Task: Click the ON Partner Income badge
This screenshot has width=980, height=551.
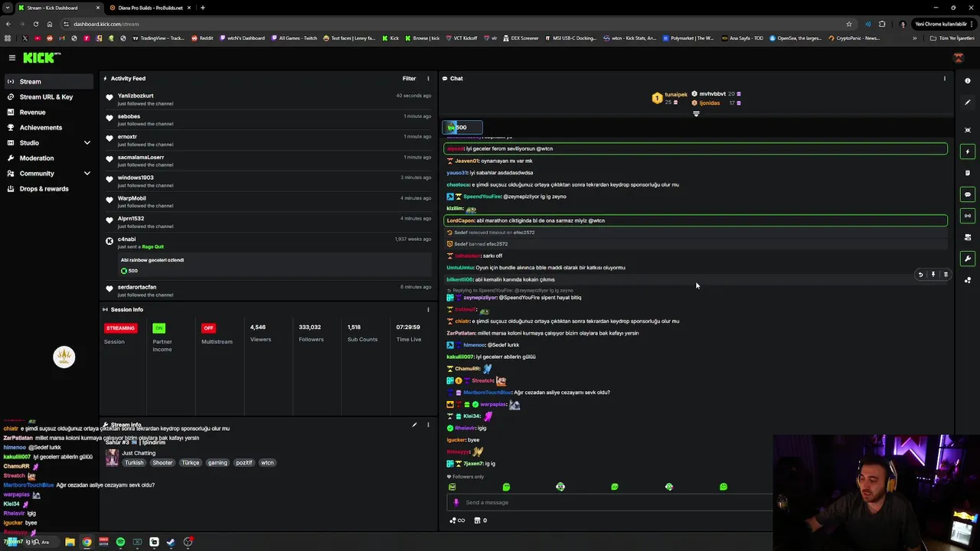Action: pyautogui.click(x=158, y=328)
